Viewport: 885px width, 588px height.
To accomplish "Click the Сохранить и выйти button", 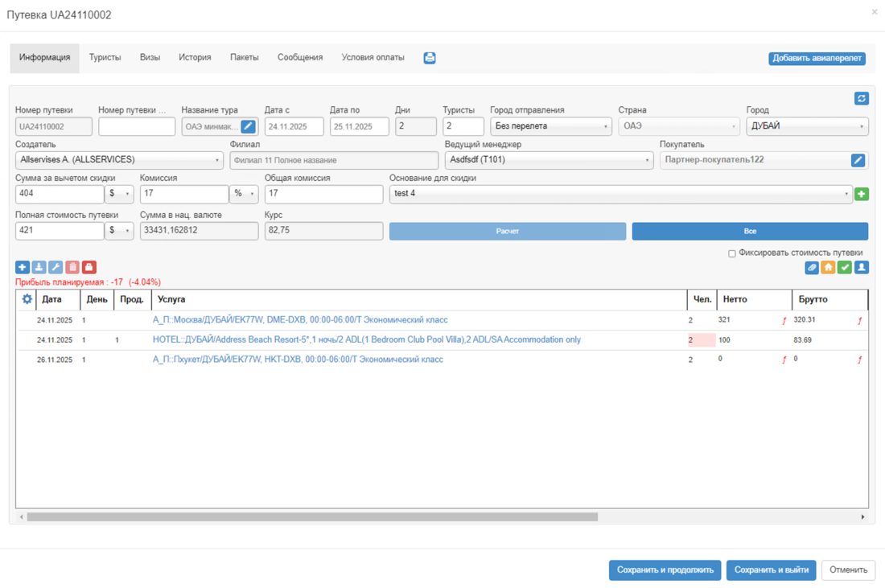I will (x=771, y=570).
